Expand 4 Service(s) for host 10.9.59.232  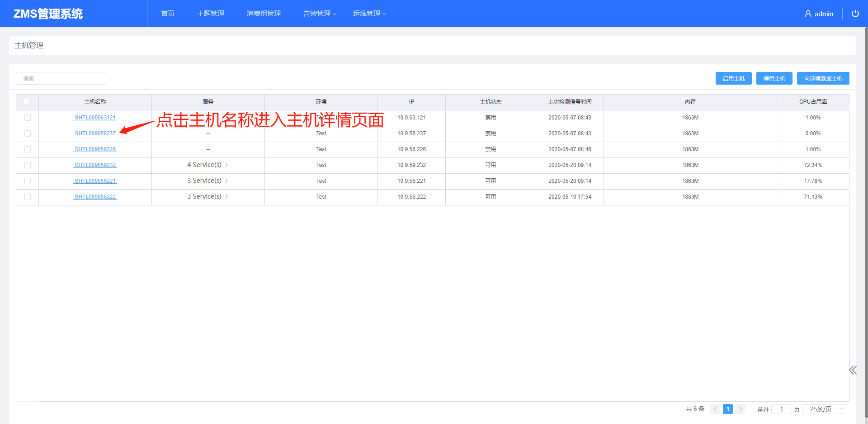pos(208,165)
